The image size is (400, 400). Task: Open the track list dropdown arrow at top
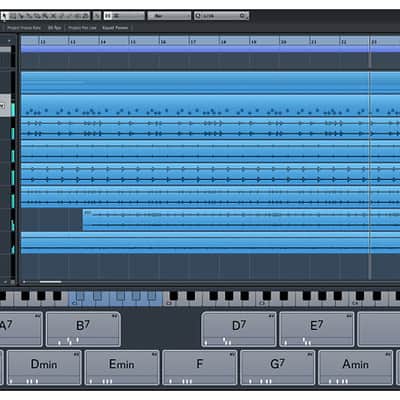[x=9, y=41]
